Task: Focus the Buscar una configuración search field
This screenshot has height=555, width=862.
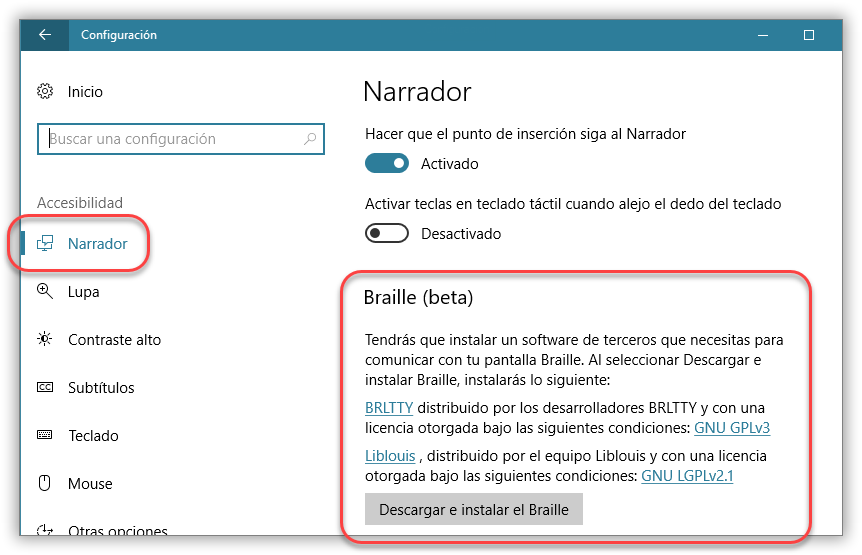Action: [181, 138]
